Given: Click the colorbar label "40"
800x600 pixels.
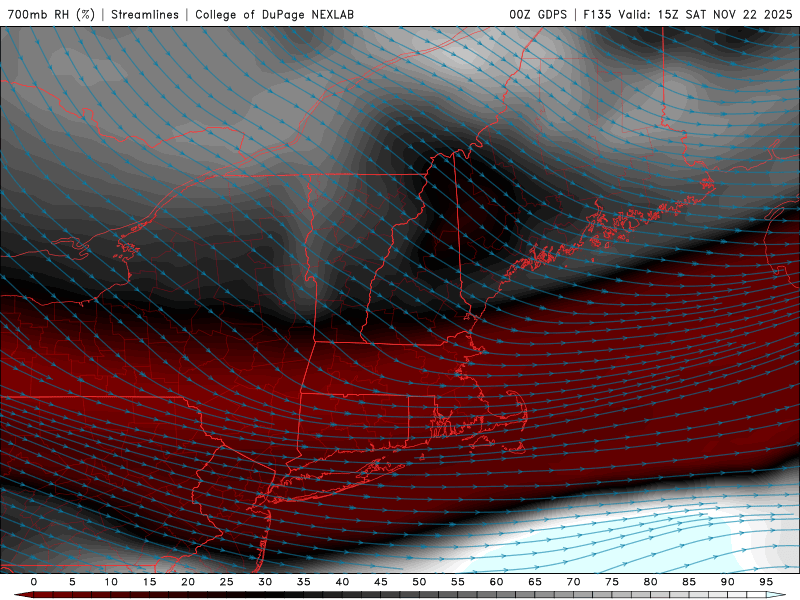Looking at the screenshot, I should [x=342, y=582].
